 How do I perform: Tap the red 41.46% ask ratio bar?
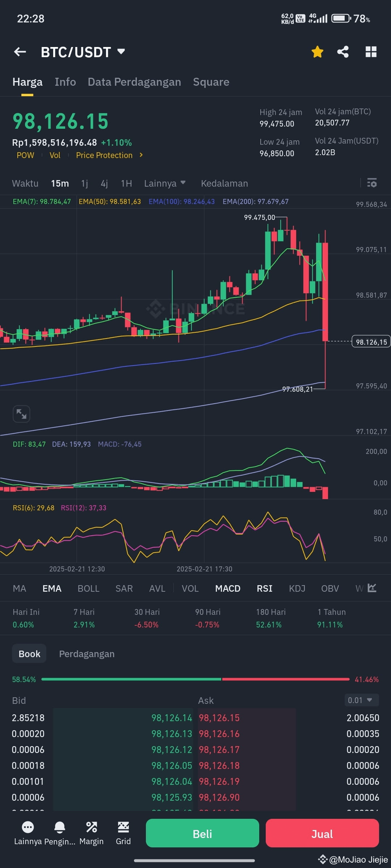tap(286, 679)
